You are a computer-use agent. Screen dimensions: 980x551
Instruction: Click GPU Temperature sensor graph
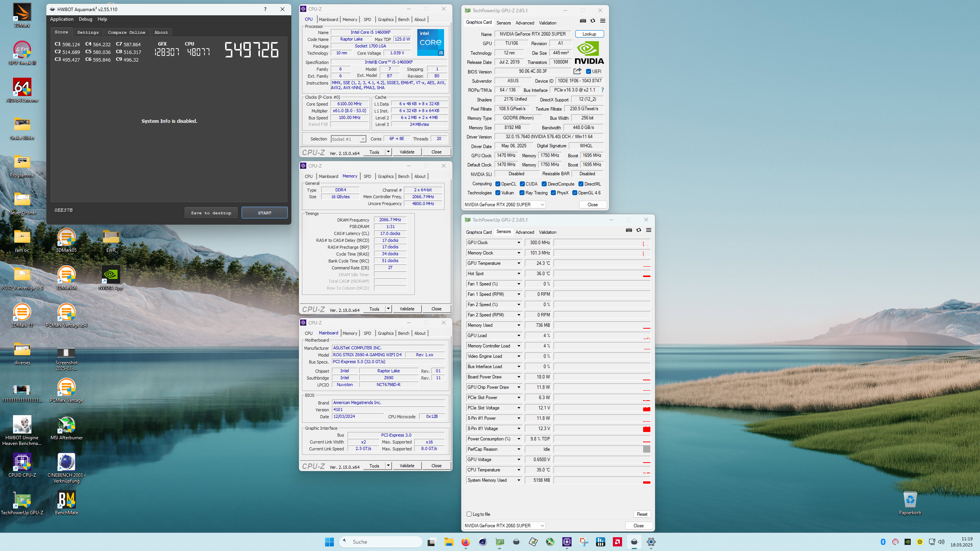(602, 263)
